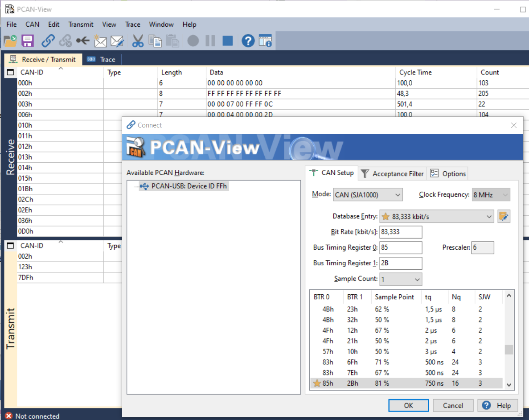Expand the Sample Count dropdown
The image size is (529, 420).
400,279
